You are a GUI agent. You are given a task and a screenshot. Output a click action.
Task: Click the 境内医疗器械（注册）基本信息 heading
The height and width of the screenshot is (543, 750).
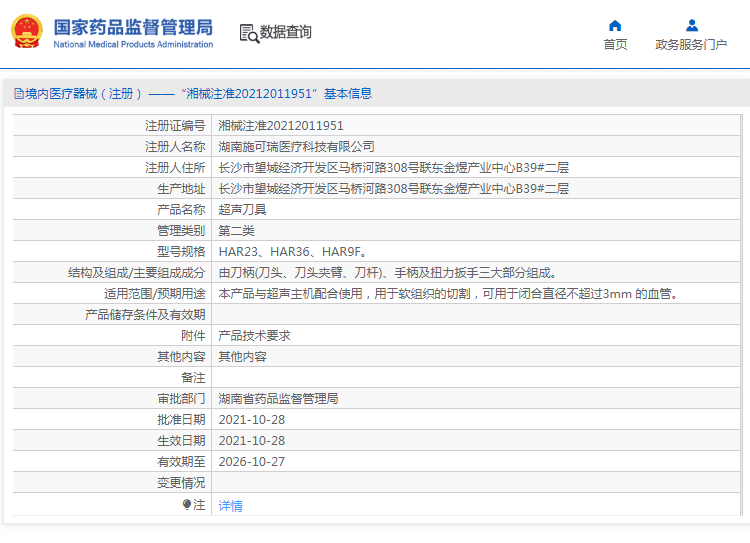[x=193, y=94]
